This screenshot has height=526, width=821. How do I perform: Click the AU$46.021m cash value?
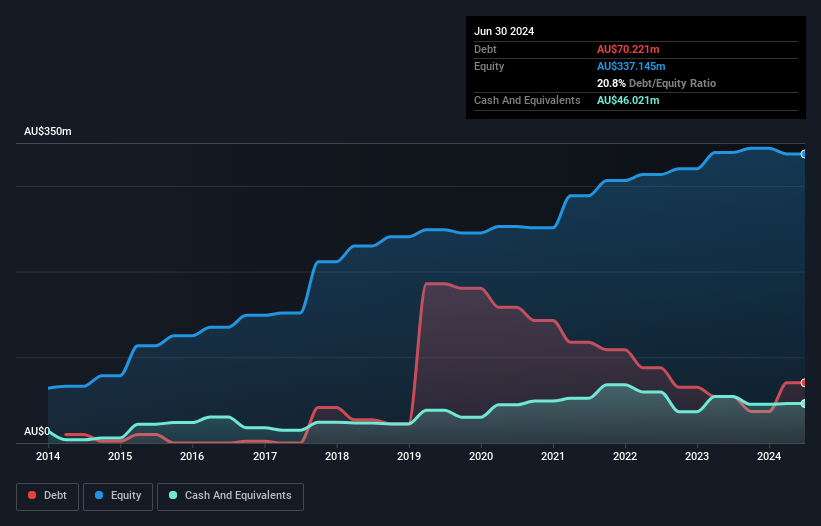click(628, 100)
